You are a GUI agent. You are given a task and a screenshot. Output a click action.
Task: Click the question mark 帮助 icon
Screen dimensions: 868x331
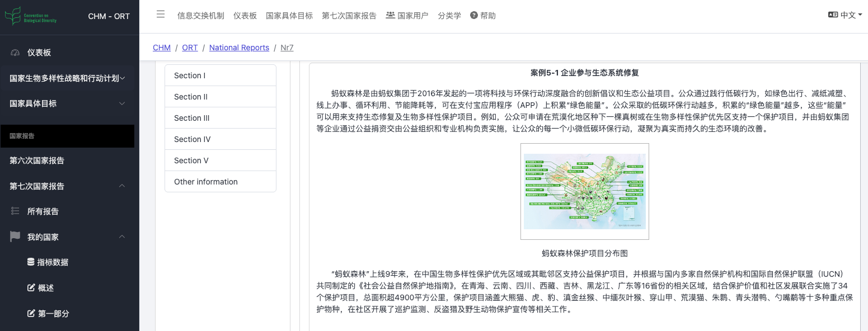474,16
